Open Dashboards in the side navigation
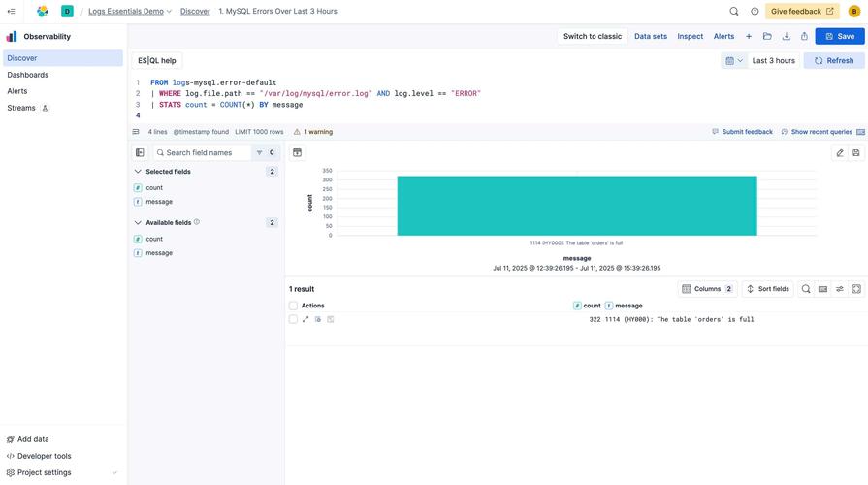Screen dimensions: 868x485 (x=27, y=75)
